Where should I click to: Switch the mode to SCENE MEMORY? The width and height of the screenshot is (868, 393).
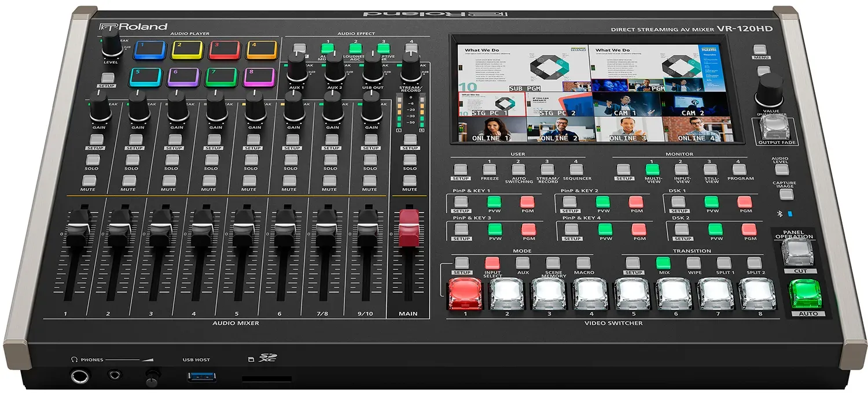[x=553, y=263]
